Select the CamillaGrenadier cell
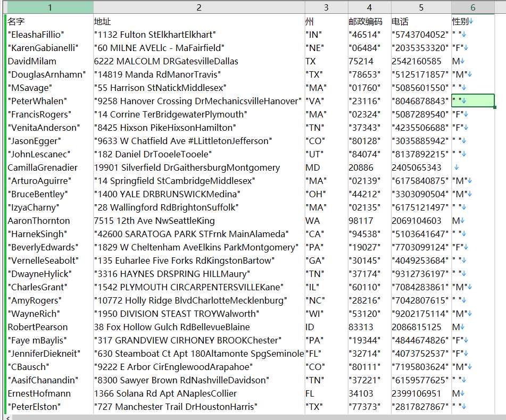 [49, 167]
